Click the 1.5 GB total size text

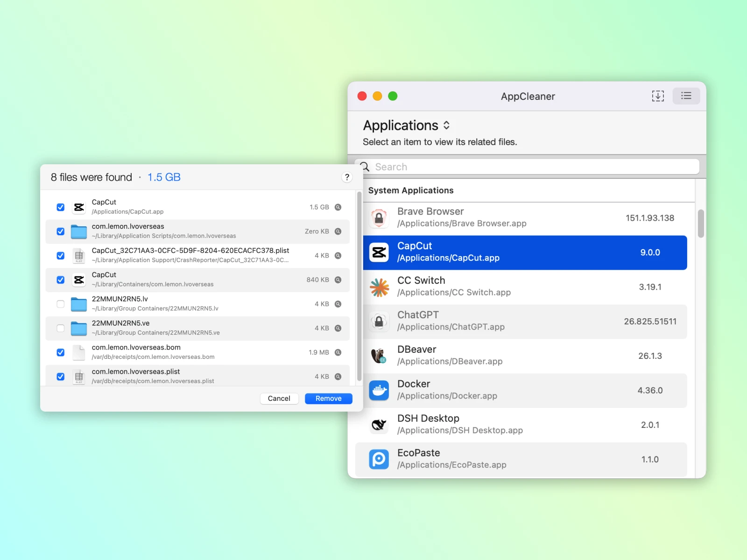tap(164, 177)
